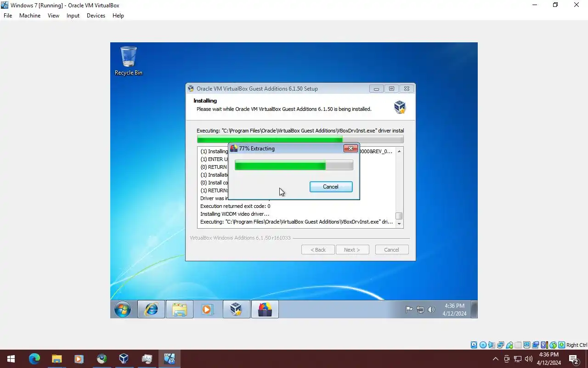Open the USB devices status icon

[509, 345]
